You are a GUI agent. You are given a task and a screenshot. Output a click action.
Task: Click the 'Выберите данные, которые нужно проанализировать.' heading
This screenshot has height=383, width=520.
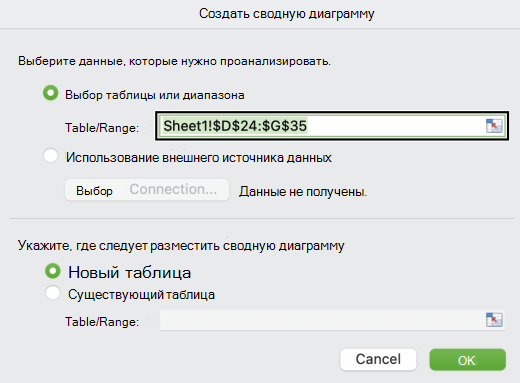(174, 61)
